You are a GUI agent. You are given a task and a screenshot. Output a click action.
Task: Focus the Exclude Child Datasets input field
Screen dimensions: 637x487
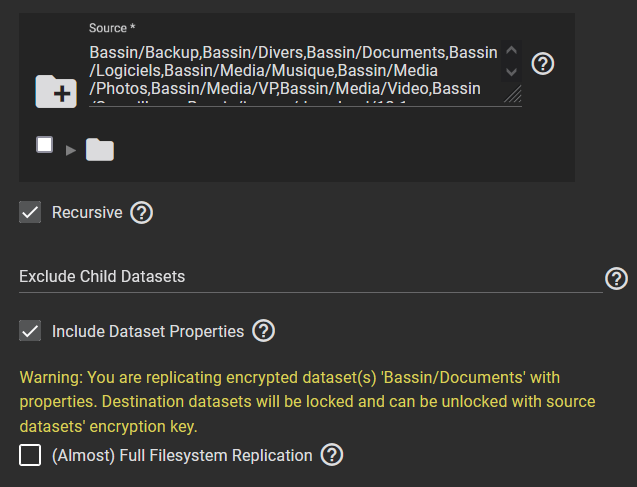[311, 277]
